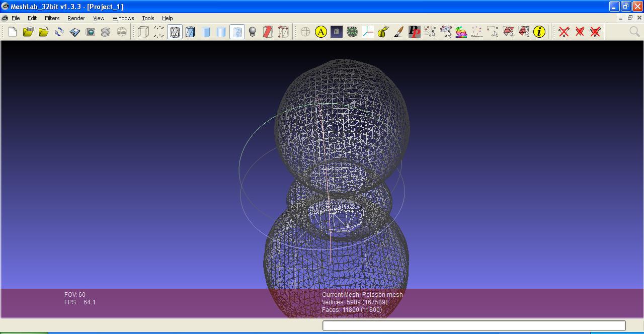The width and height of the screenshot is (644, 334).
Task: Open the Windows menu
Action: (123, 18)
